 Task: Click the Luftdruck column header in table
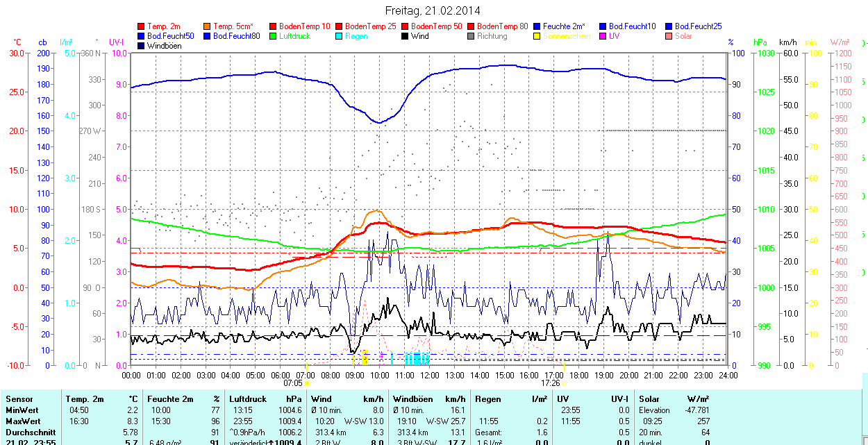point(247,399)
